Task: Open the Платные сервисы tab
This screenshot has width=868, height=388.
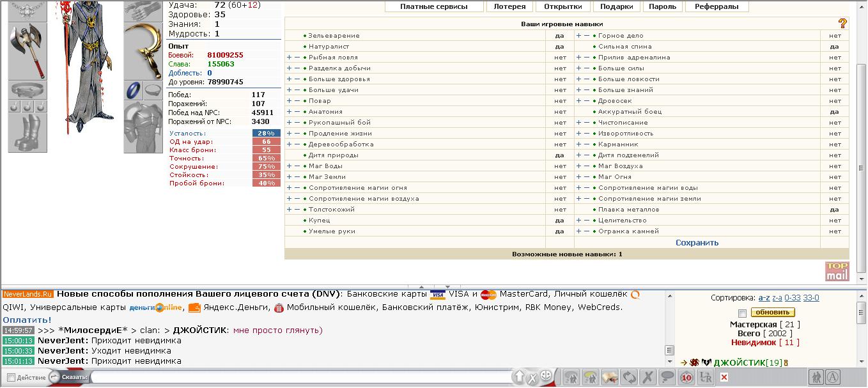Action: (x=433, y=6)
